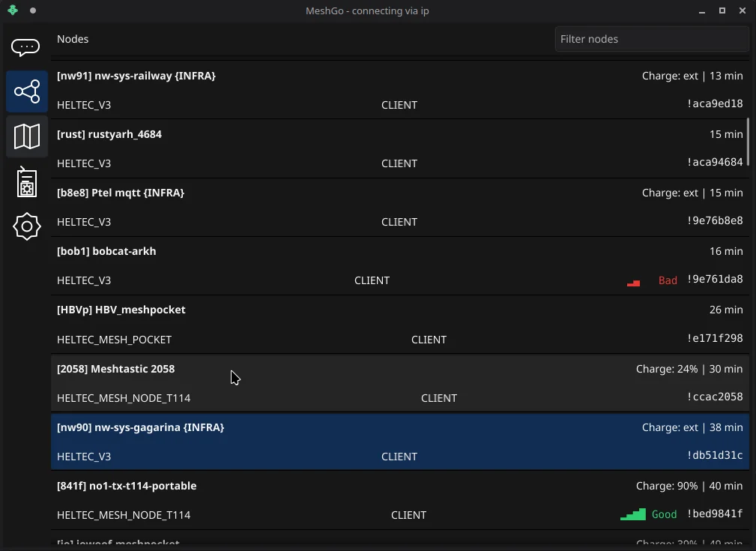The height and width of the screenshot is (551, 756).
Task: Click node ID !bed9841f
Action: (715, 514)
